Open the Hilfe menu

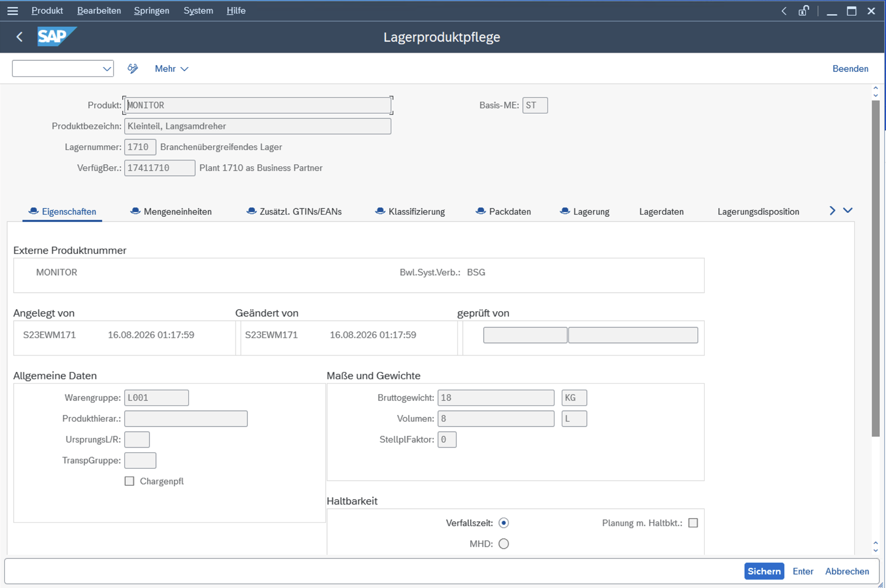[236, 11]
